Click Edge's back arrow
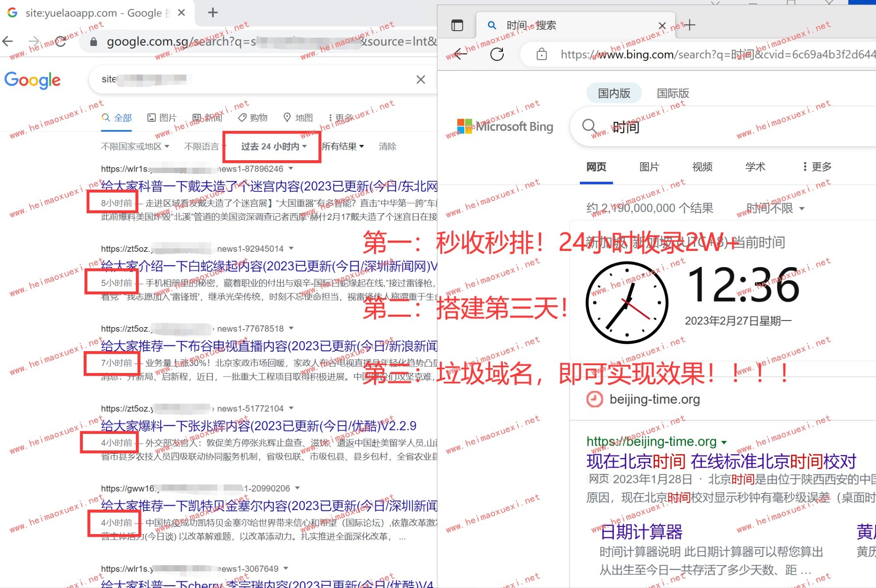The image size is (876, 588). click(461, 54)
